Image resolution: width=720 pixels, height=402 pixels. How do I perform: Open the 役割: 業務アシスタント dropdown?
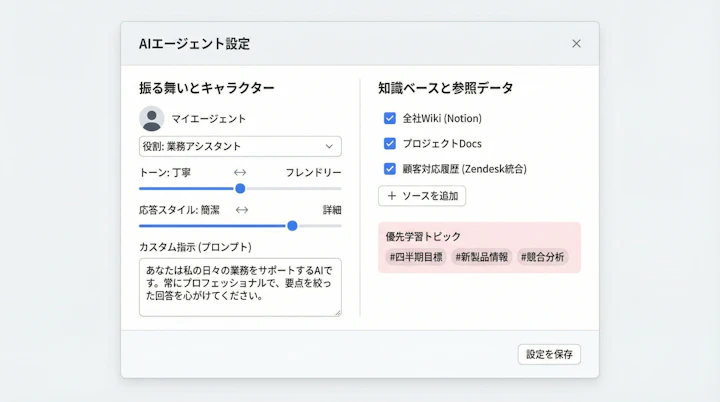pos(240,146)
